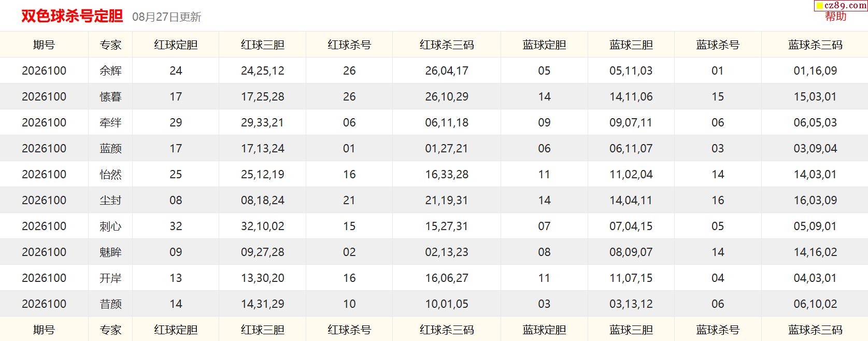Click the 双色球杀号定胆 page title
This screenshot has height=341, width=868.
click(x=72, y=16)
